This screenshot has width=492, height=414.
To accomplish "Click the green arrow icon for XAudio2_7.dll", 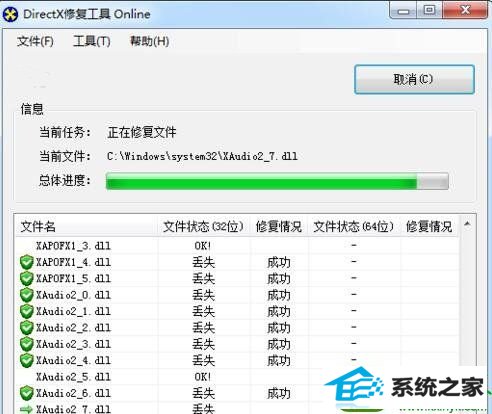I will pos(26,409).
